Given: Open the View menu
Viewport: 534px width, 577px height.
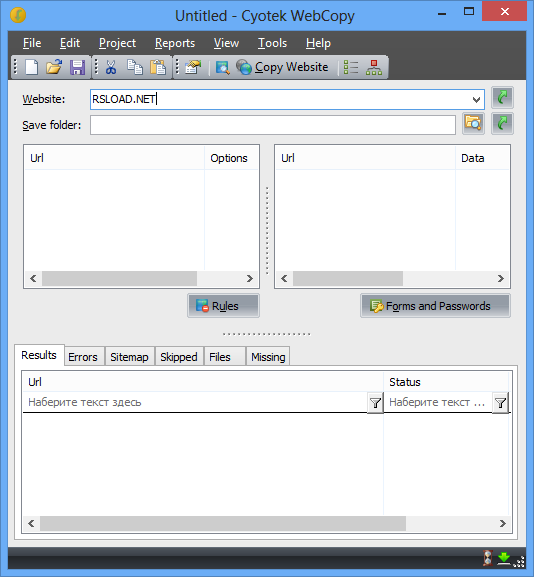Looking at the screenshot, I should point(226,43).
